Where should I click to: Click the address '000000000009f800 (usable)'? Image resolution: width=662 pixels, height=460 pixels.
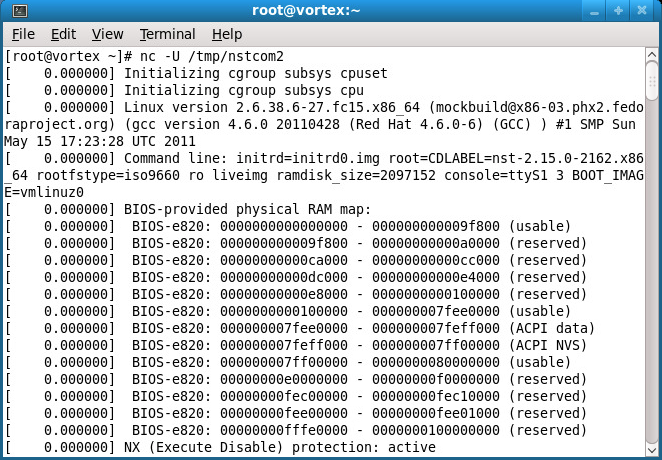(471, 226)
